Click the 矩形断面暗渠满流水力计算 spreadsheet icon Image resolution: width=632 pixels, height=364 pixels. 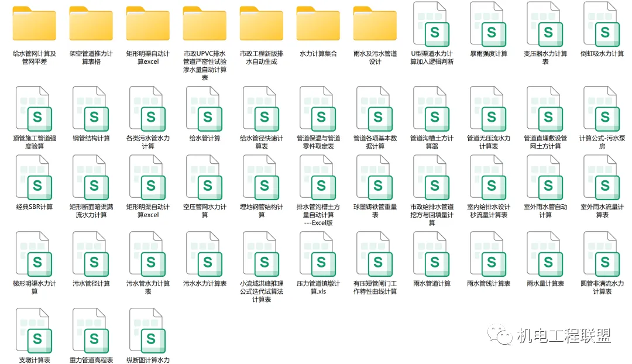91,177
